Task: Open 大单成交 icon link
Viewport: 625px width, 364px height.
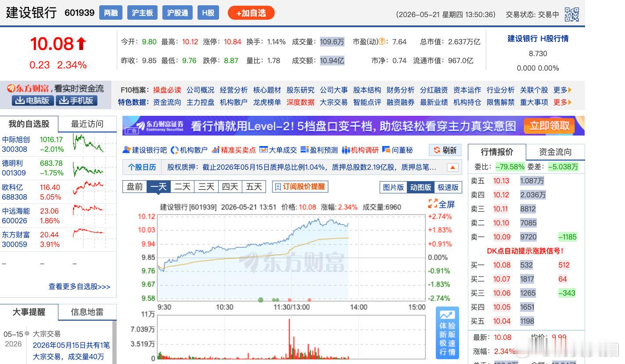Action: pyautogui.click(x=278, y=150)
